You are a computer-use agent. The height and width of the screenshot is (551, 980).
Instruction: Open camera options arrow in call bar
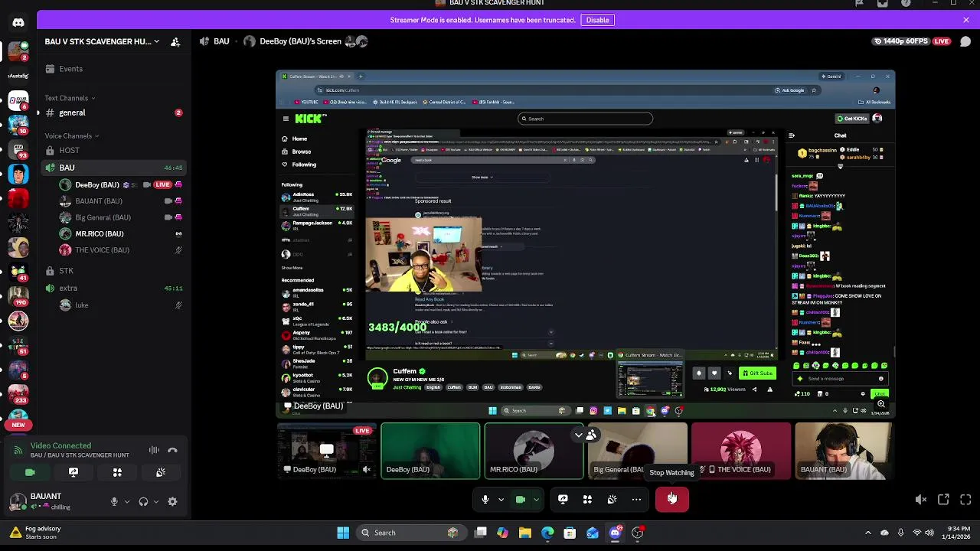tap(536, 500)
